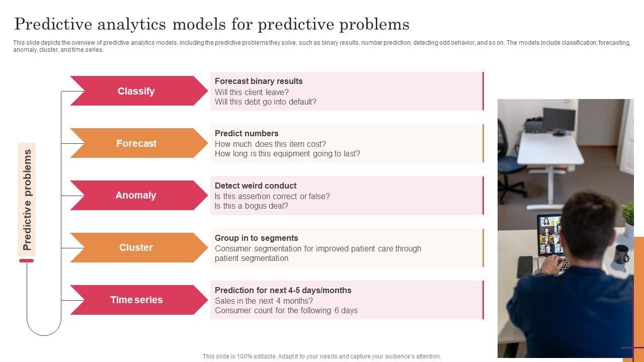Click the line 'Will this debt go into default?'
The width and height of the screenshot is (644, 362).
[266, 102]
